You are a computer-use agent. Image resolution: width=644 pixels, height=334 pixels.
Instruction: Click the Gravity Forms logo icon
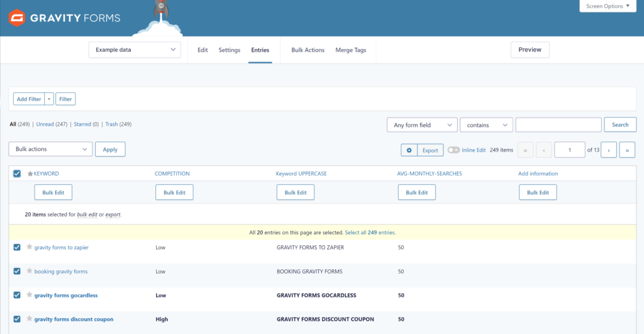[17, 18]
